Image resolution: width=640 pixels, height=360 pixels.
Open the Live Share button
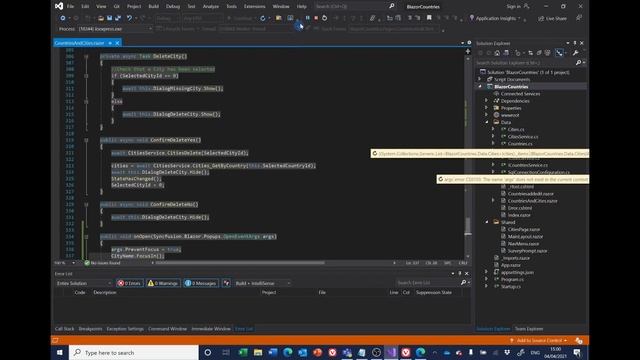[553, 18]
